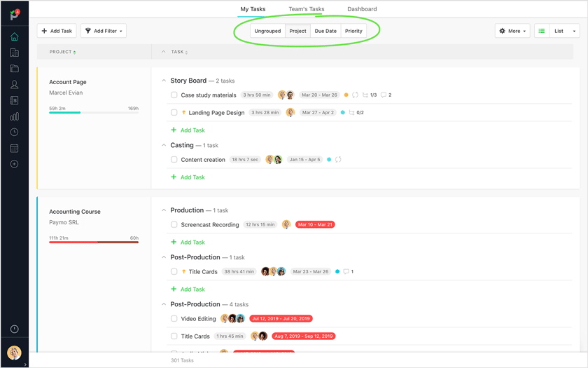Group tasks by Project
The height and width of the screenshot is (368, 588).
coord(297,31)
